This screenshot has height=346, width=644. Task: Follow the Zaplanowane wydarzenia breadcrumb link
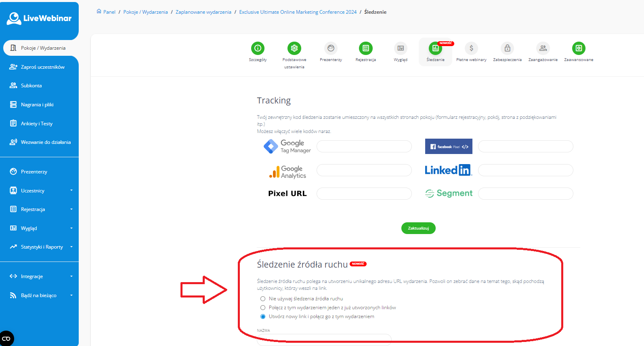coord(203,12)
